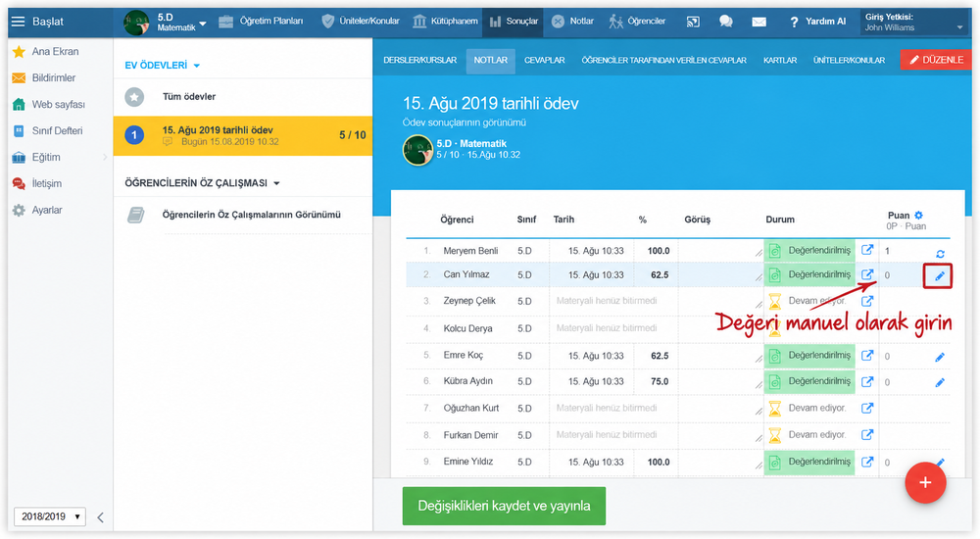Screen dimensions: 980x539
Task: Open the envelope mail icon in top bar
Action: pos(759,22)
